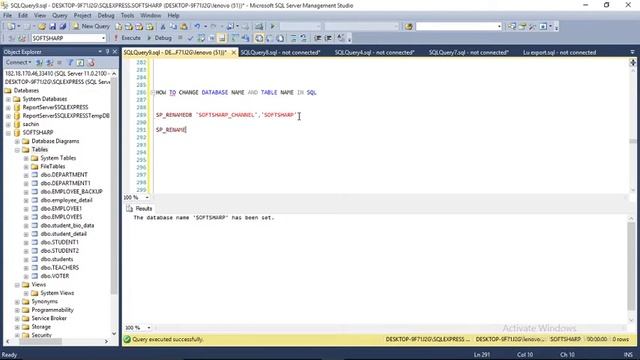
Task: Expand dbo.DEPARTMENT table node
Action: point(26,175)
